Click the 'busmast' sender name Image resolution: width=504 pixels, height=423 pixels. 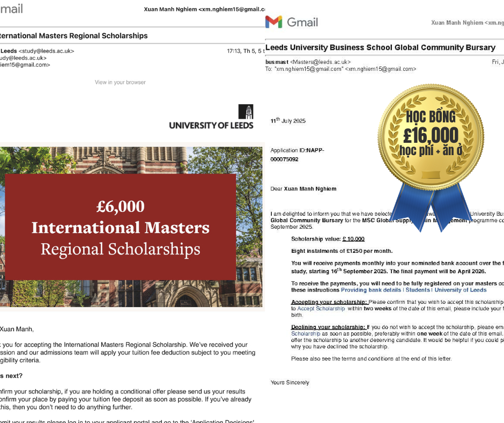(277, 62)
